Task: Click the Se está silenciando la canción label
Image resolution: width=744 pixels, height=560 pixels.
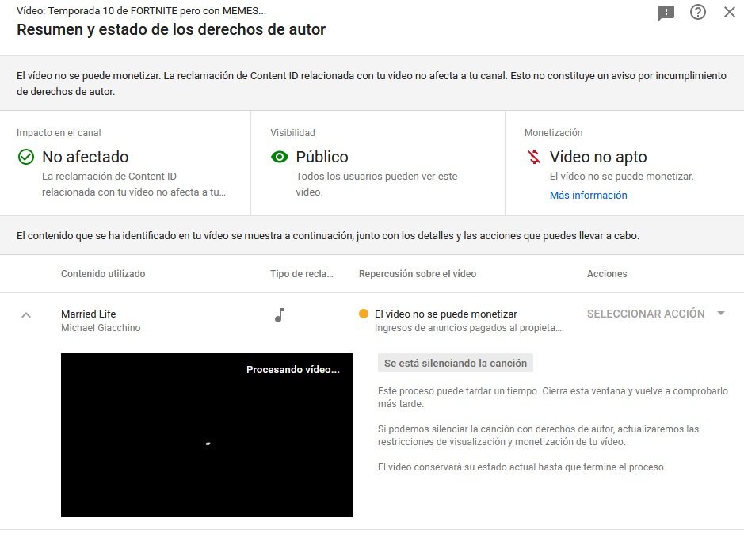Action: click(456, 364)
